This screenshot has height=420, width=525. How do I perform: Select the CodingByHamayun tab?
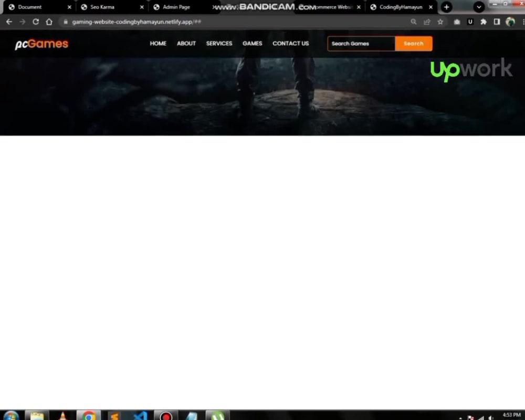(x=401, y=7)
